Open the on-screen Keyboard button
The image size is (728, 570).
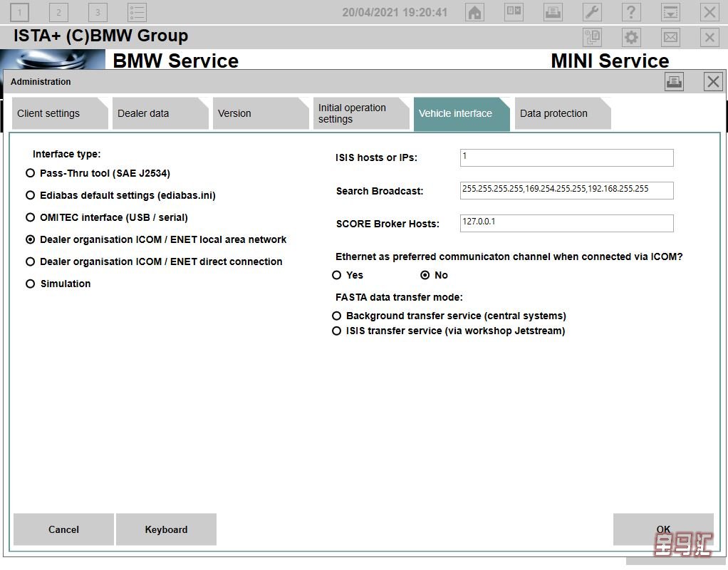166,529
